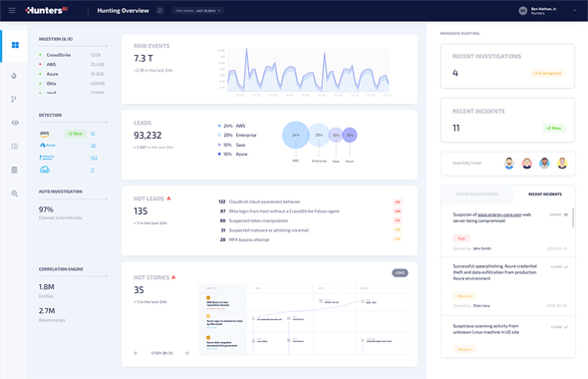
Task: Open the user account dropdown chevron
Action: [574, 11]
